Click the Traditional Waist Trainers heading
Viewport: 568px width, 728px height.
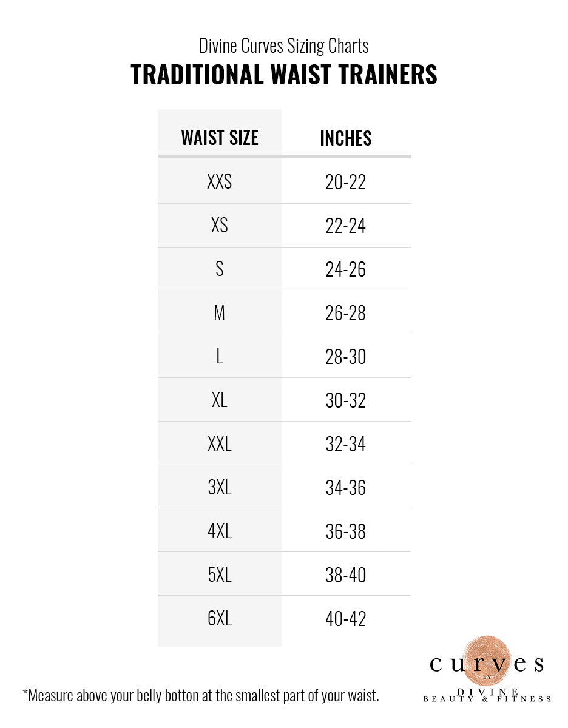pos(284,75)
